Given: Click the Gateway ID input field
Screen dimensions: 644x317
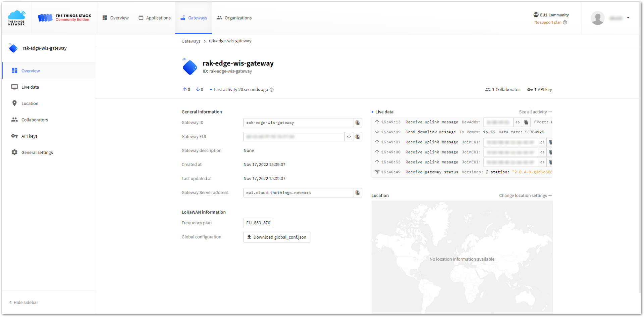Looking at the screenshot, I should pyautogui.click(x=298, y=123).
